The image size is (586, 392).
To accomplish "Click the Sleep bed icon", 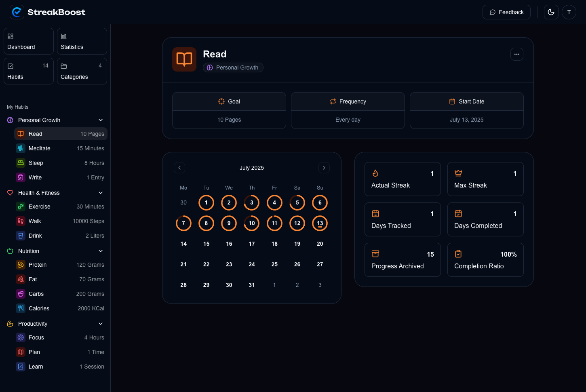I will coord(21,163).
